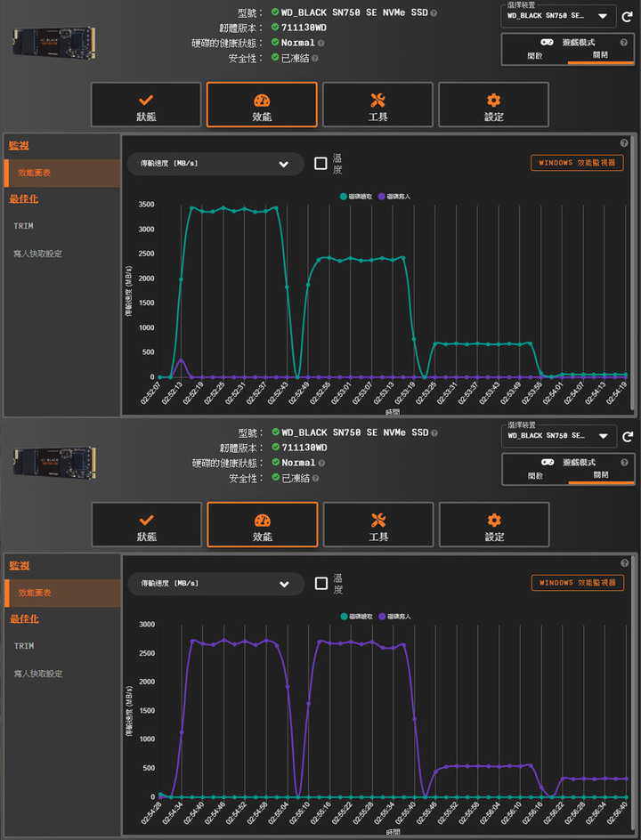Click SN750 SE drive thumbnail in upper dashboard
This screenshot has width=641, height=840.
tap(53, 43)
